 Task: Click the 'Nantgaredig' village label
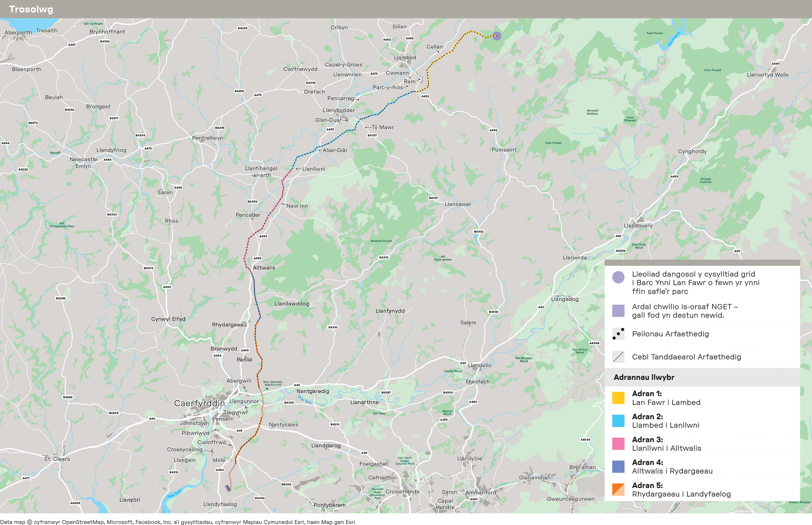(x=313, y=391)
